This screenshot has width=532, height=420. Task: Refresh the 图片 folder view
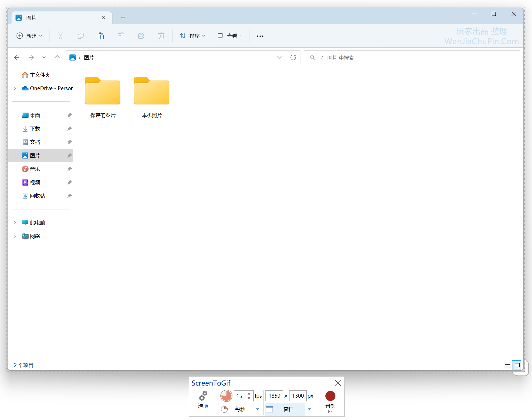click(293, 57)
